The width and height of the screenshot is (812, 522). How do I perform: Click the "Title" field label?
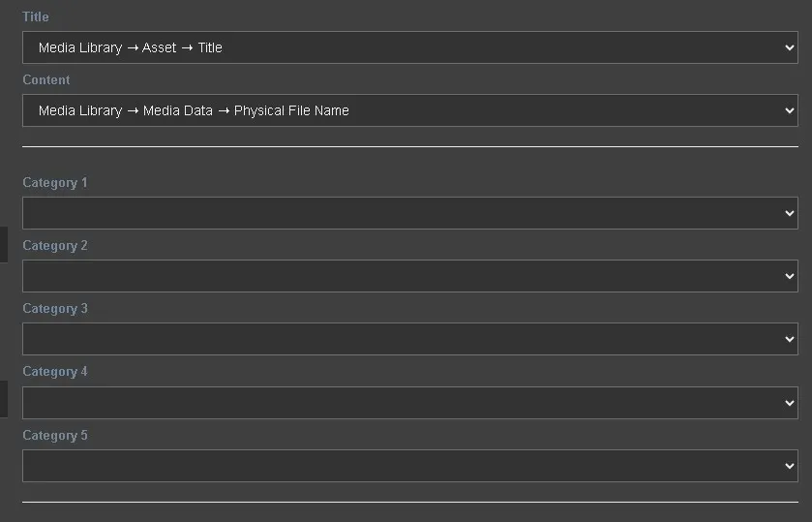pos(36,16)
